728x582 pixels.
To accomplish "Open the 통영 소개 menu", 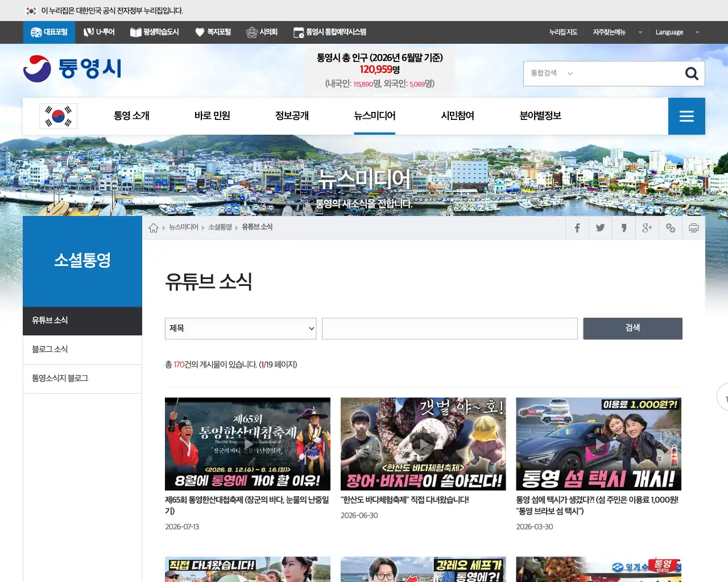I will point(131,116).
